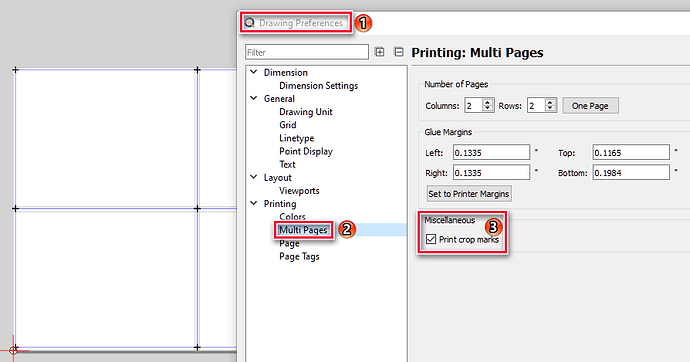The image size is (690, 362).
Task: Select Viewports under Layout
Action: coord(299,190)
